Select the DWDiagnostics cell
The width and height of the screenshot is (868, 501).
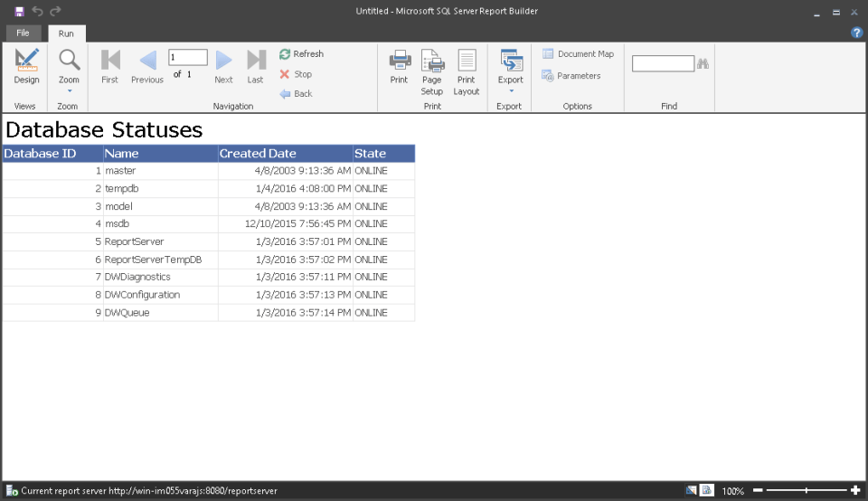[x=161, y=278]
